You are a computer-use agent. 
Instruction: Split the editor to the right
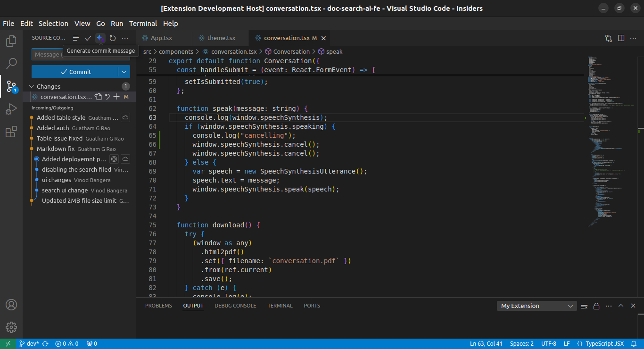click(x=621, y=38)
